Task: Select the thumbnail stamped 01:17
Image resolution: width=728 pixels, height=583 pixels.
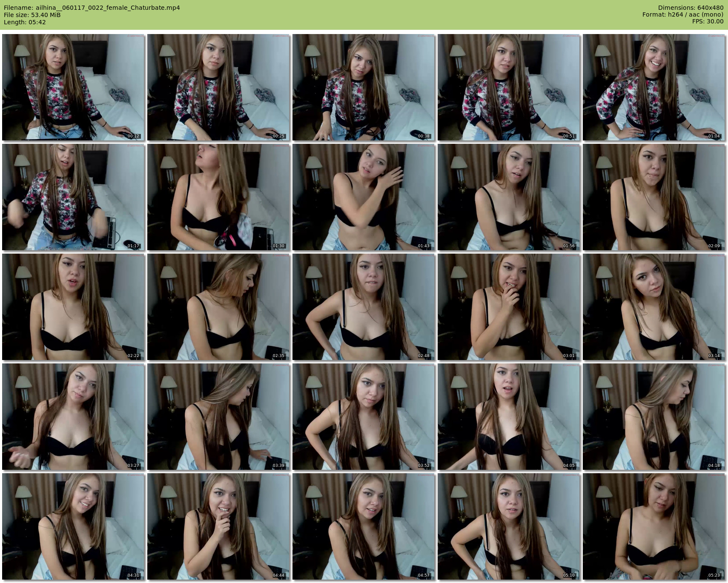Action: 73,197
